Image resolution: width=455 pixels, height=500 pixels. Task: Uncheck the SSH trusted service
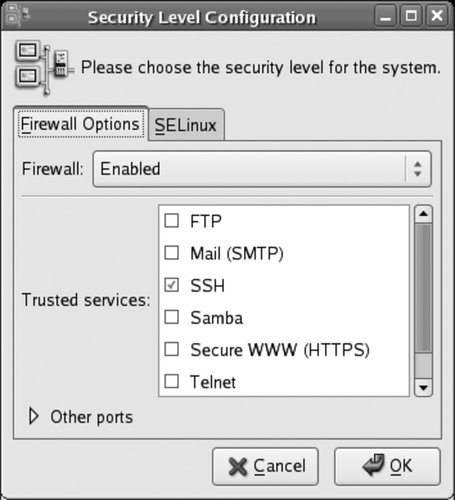click(x=172, y=285)
